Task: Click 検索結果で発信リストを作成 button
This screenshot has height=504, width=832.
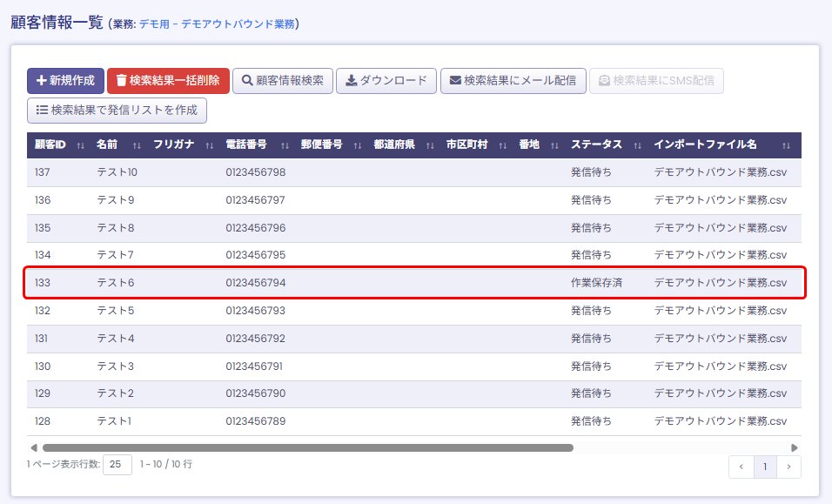Action: 117,111
